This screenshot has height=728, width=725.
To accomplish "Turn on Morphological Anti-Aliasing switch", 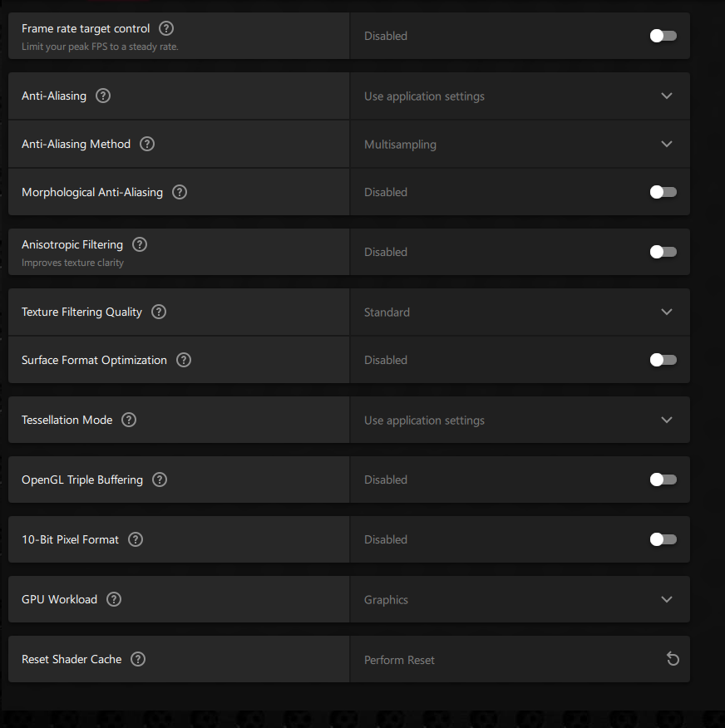I will coord(663,192).
